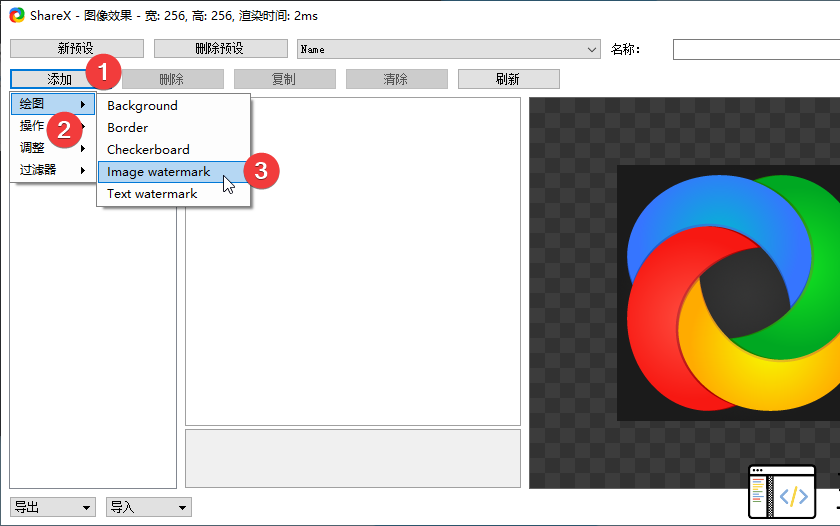Open the 操作 submenu entry

coord(52,126)
